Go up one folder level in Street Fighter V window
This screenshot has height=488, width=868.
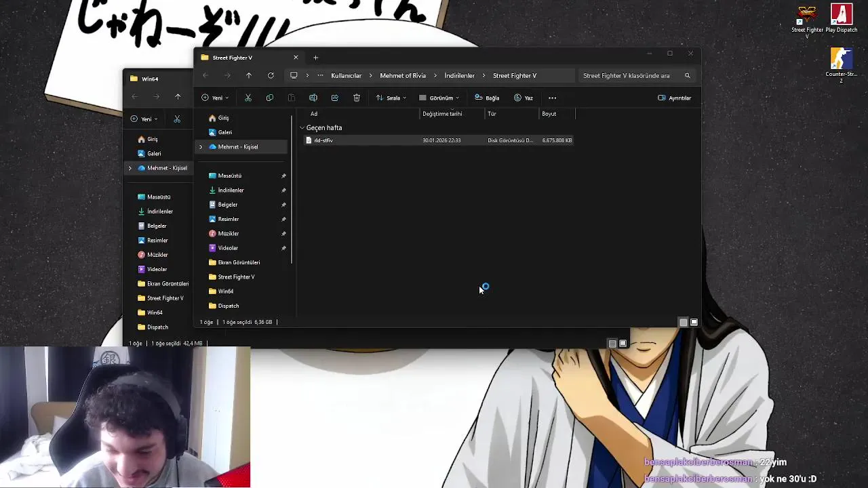(x=249, y=75)
